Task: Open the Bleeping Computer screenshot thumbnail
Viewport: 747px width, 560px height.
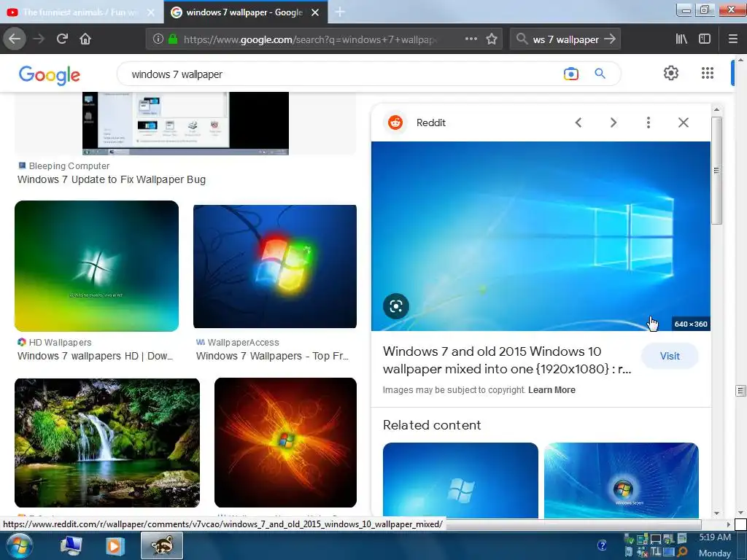Action: coord(185,123)
